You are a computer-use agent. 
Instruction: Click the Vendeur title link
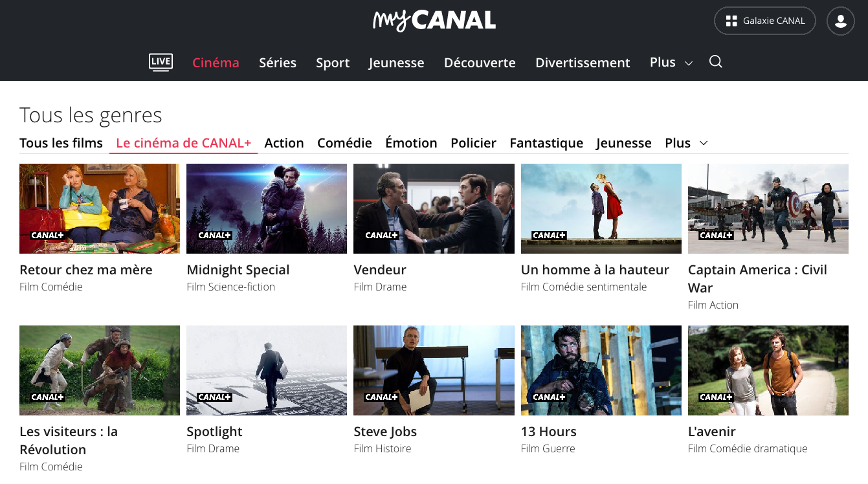(380, 270)
